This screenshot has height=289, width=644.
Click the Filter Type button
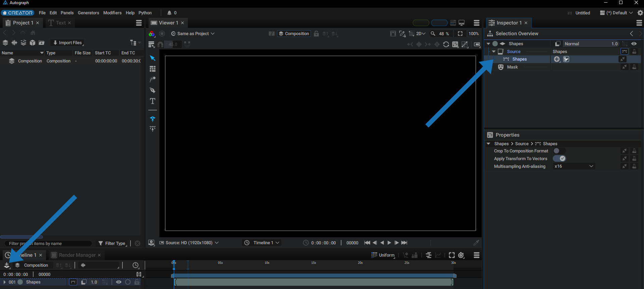point(112,243)
